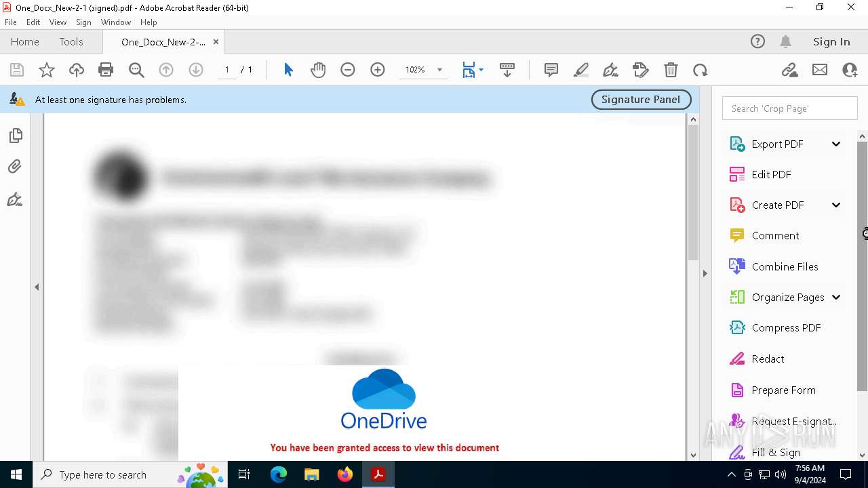The height and width of the screenshot is (488, 868).
Task: Share with others person icon
Action: 850,70
